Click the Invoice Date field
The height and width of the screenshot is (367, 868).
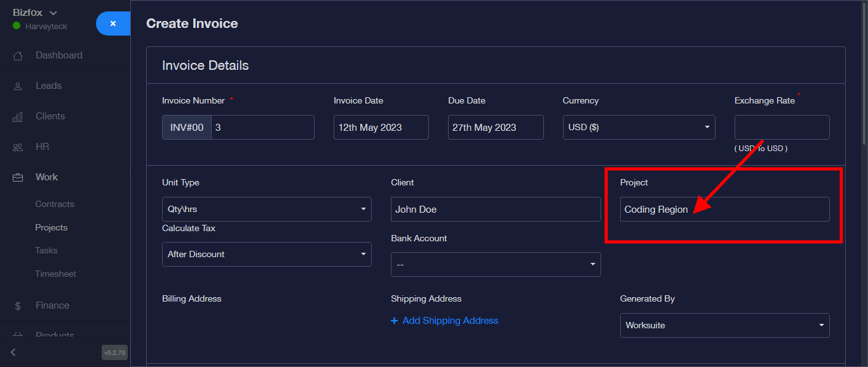(381, 128)
